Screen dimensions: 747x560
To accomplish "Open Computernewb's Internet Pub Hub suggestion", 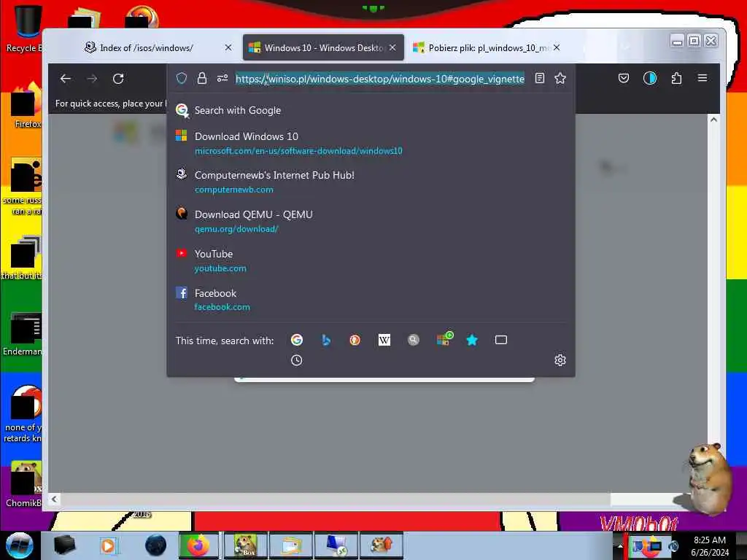I will coord(371,182).
